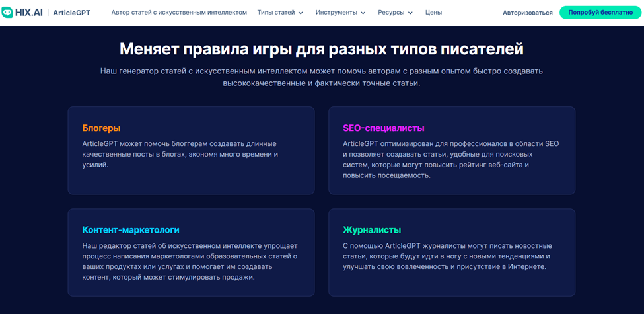Open the HIX.AI home link text
Viewport: 644px width, 314px height.
(29, 13)
